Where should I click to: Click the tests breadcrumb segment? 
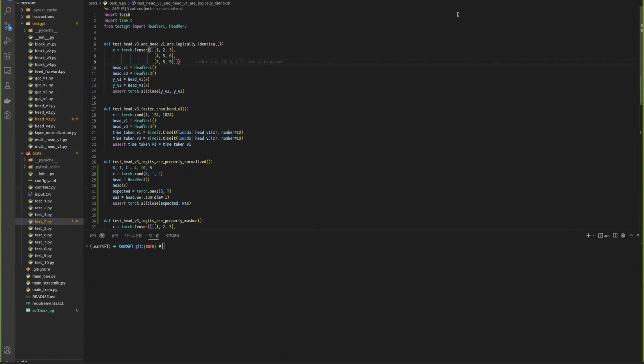point(93,3)
